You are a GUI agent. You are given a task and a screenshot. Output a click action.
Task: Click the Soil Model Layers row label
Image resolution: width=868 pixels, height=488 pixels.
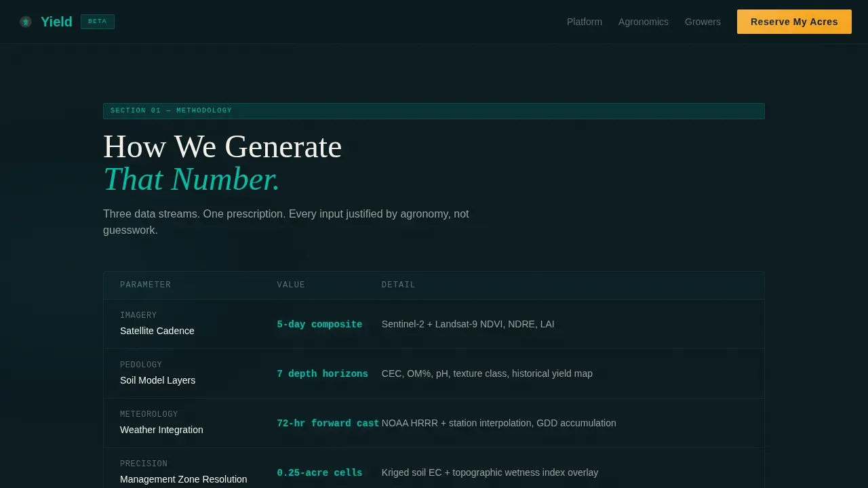click(x=157, y=380)
